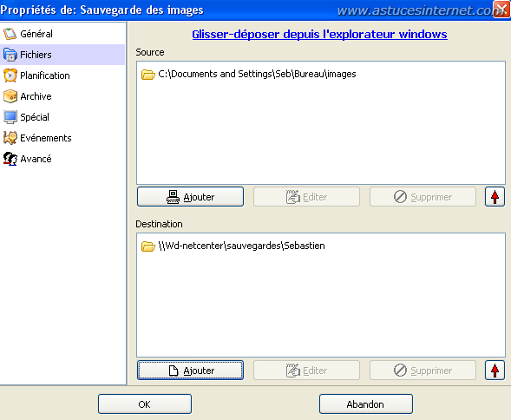Click the destination Supprimer button
Viewport: 511px width, 420px height.
[423, 371]
